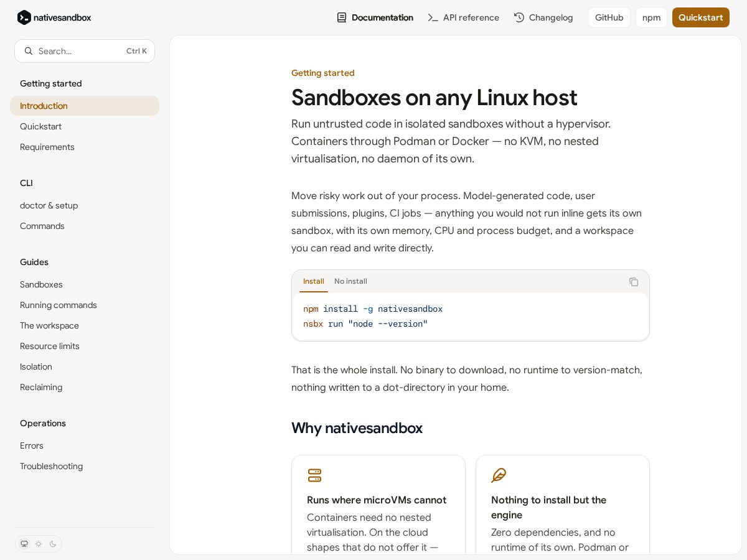Click the Quickstart header button

click(701, 17)
